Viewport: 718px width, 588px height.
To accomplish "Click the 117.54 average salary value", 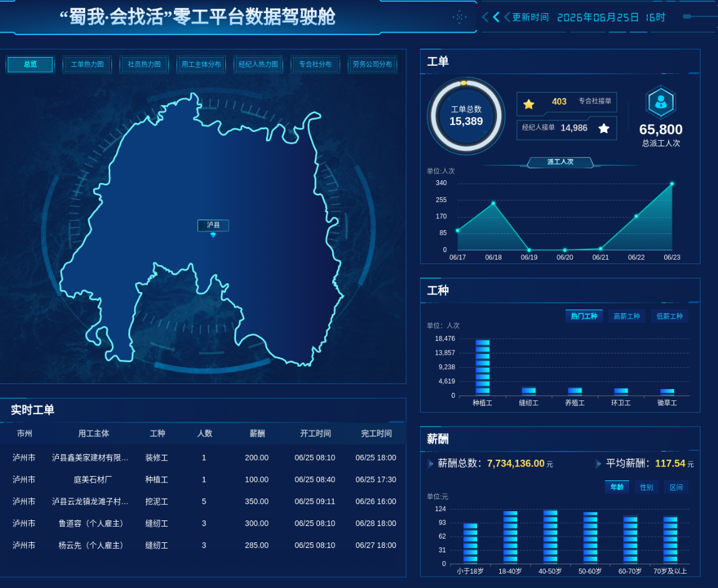I will click(x=670, y=464).
